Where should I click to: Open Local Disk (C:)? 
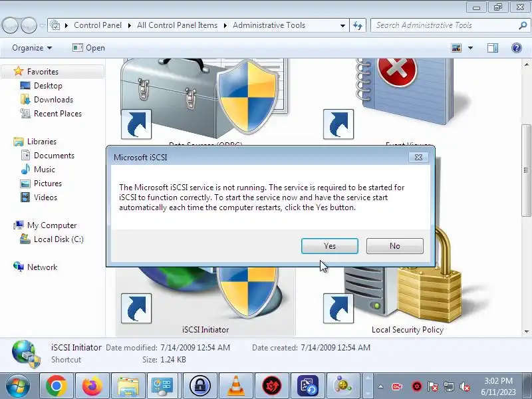[x=59, y=239]
